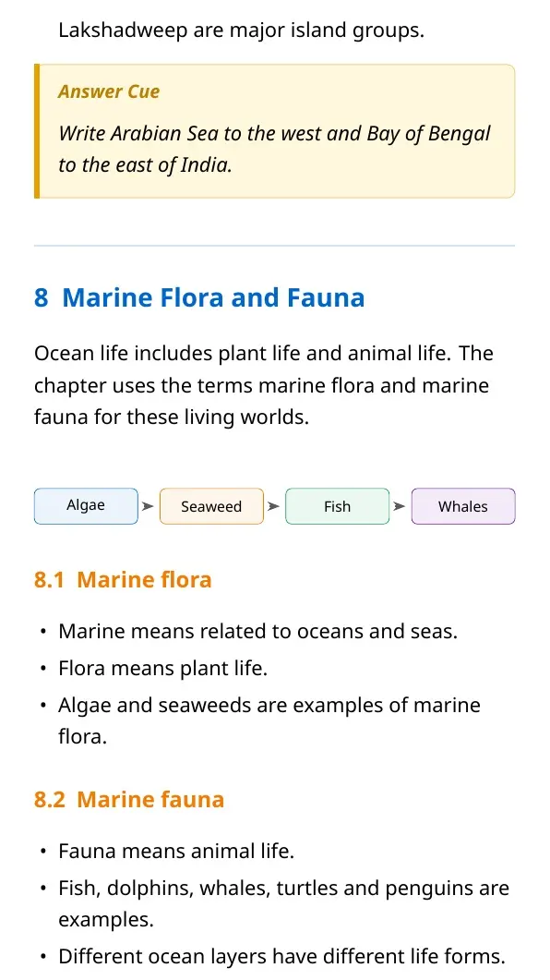Click the bullet 'Flora means plant life.'
The height and width of the screenshot is (980, 550).
(163, 668)
